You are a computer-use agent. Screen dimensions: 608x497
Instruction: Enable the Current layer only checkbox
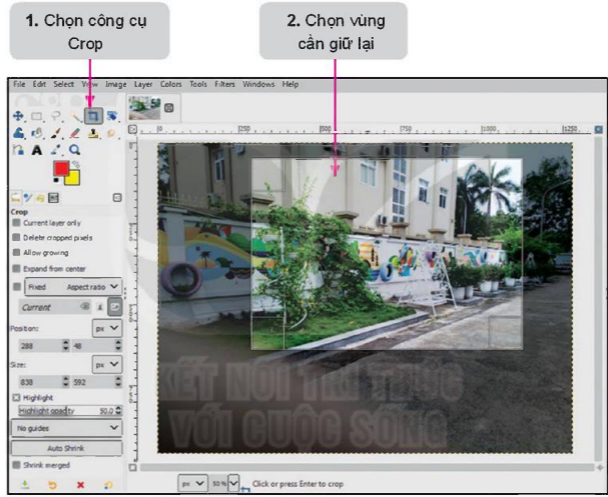click(x=16, y=223)
